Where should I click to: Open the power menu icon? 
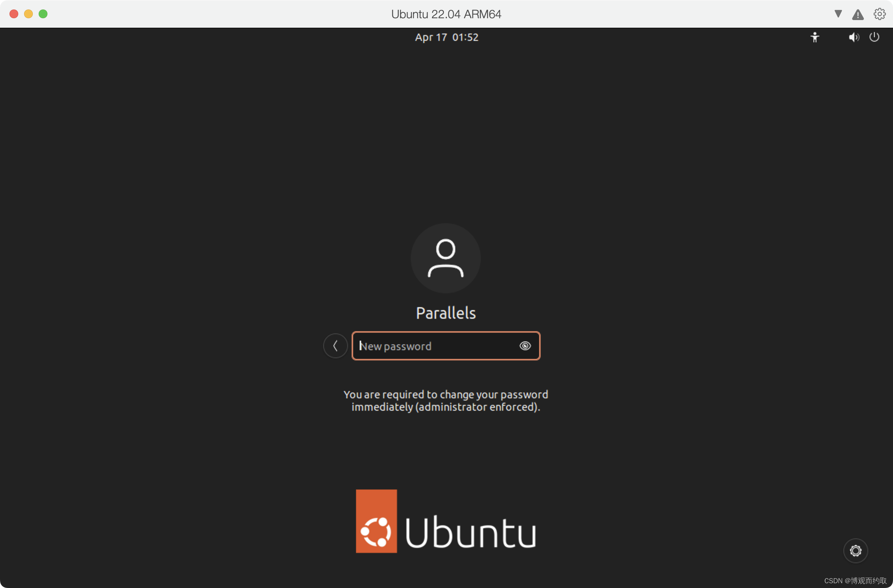[x=874, y=37]
